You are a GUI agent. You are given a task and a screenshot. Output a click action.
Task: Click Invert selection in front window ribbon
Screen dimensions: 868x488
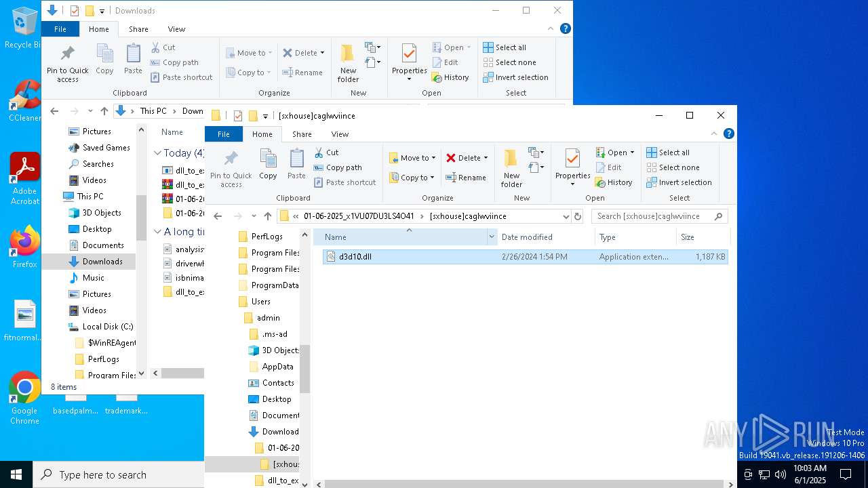(679, 182)
